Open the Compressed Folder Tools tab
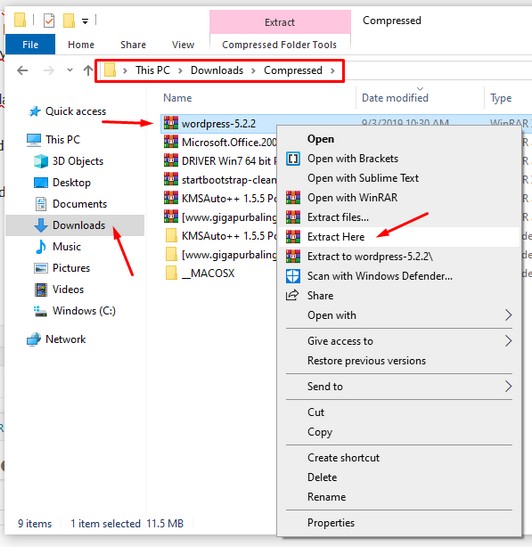532x547 pixels. (279, 45)
